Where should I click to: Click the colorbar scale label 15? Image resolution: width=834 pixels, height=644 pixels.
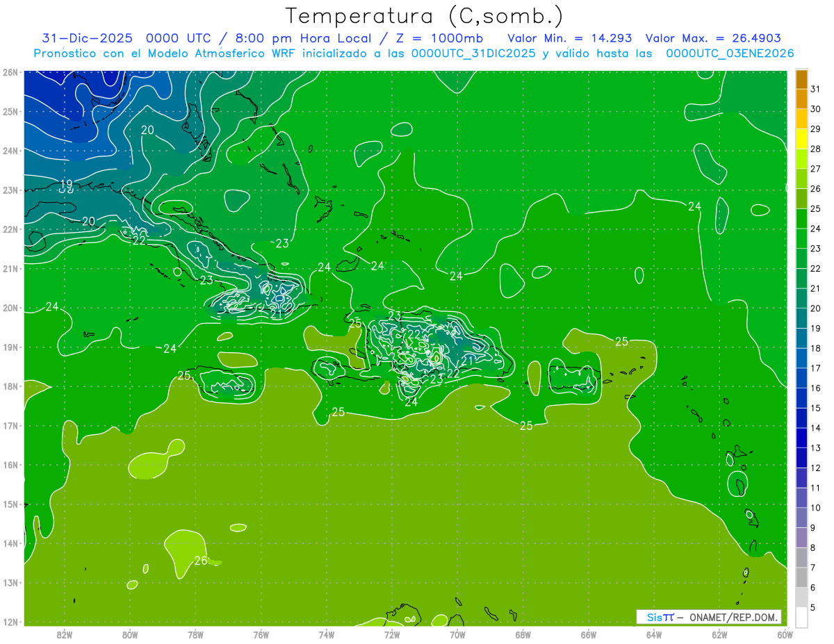815,408
